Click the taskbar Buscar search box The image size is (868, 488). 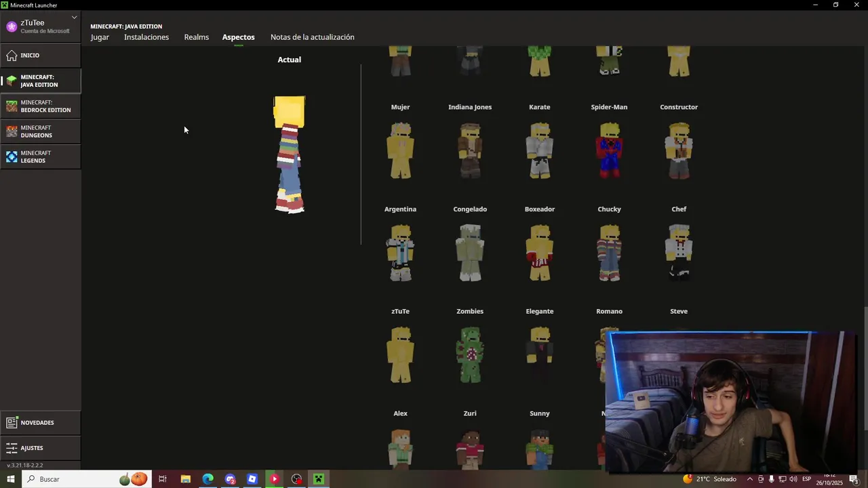[x=87, y=479]
